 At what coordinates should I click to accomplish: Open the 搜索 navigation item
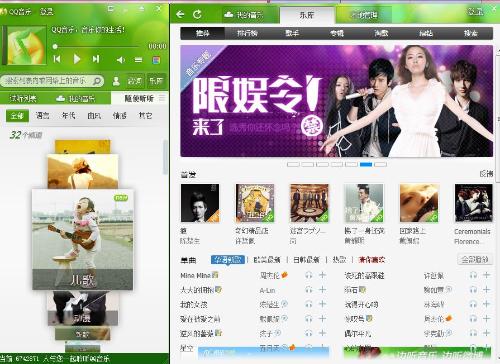coord(470,33)
